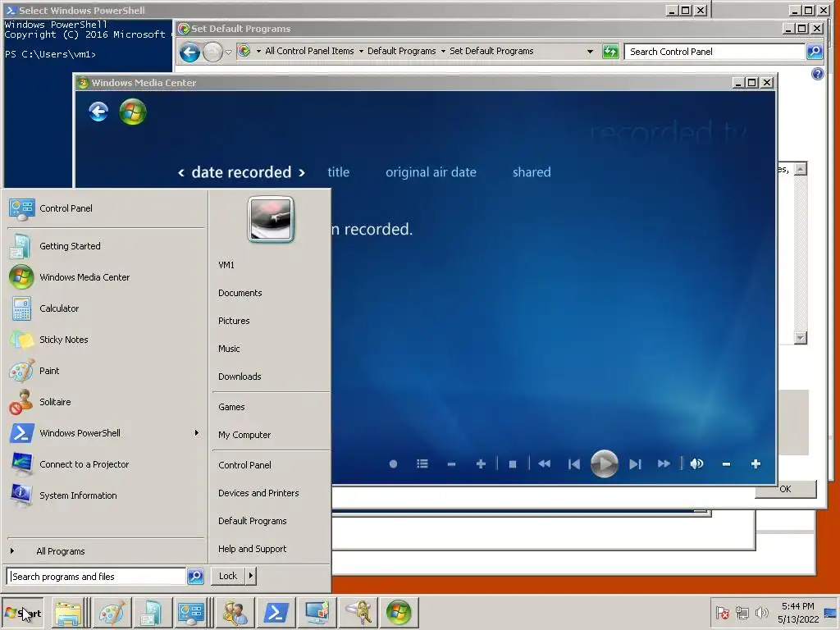Launch Paint from Start menu
This screenshot has width=840, height=630.
pos(106,371)
